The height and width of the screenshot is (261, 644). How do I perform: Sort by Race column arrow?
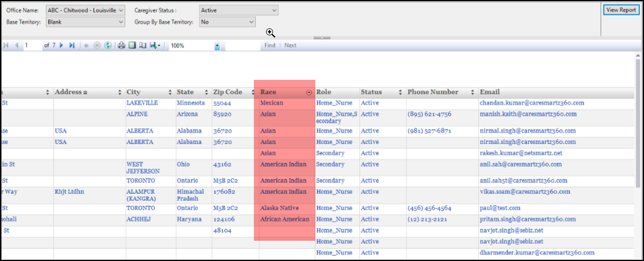click(x=309, y=92)
